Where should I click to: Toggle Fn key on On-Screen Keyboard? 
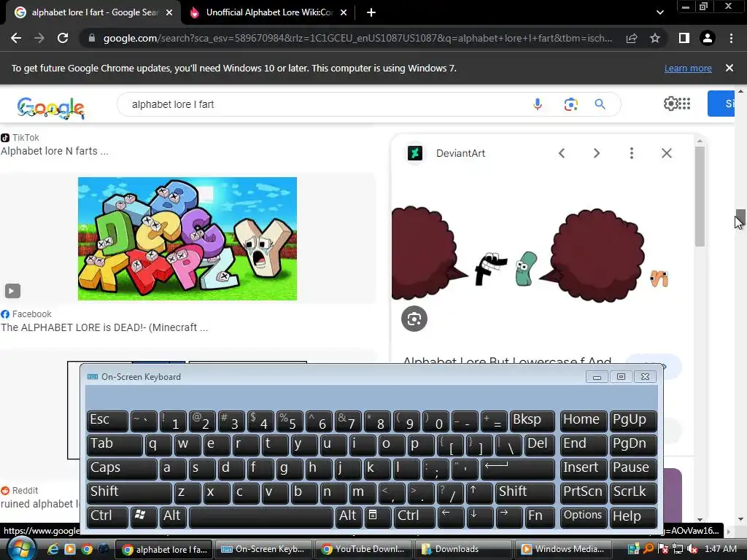click(x=539, y=517)
